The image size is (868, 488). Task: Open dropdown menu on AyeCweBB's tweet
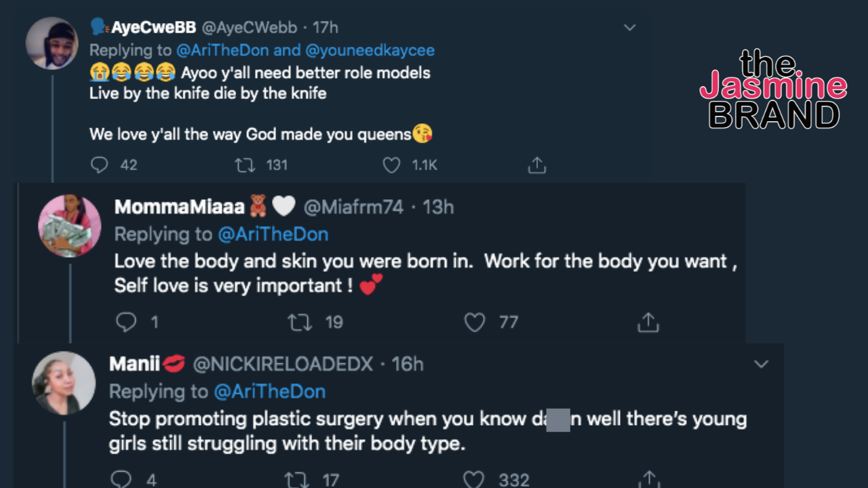point(630,28)
